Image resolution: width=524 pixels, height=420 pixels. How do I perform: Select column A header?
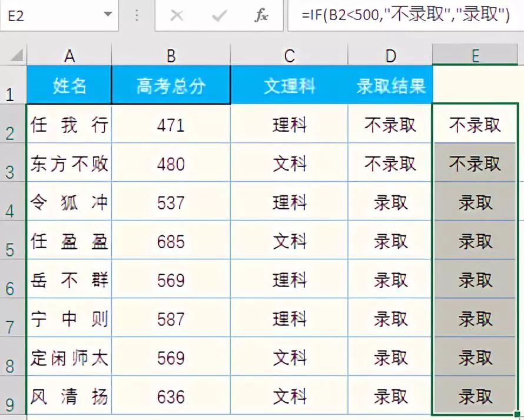[x=69, y=56]
